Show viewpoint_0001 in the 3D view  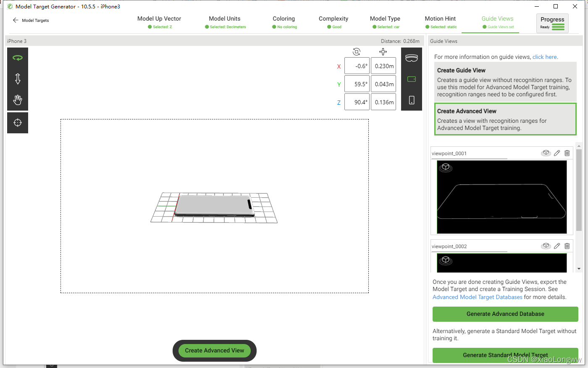[x=546, y=153]
